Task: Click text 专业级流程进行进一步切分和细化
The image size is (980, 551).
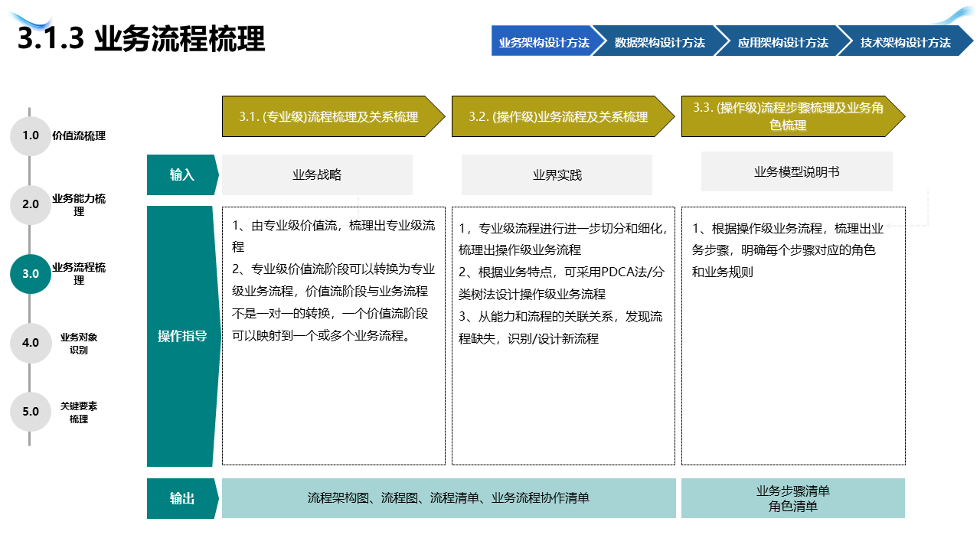Action: pos(573,228)
